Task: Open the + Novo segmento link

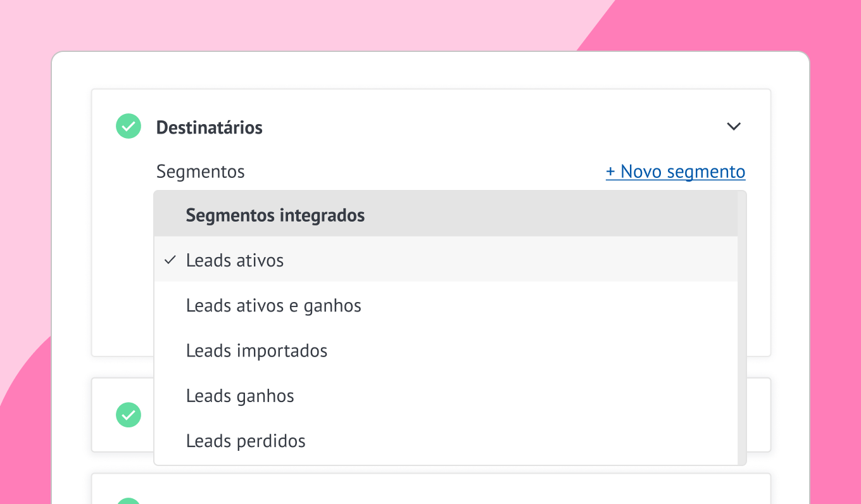Action: point(676,172)
